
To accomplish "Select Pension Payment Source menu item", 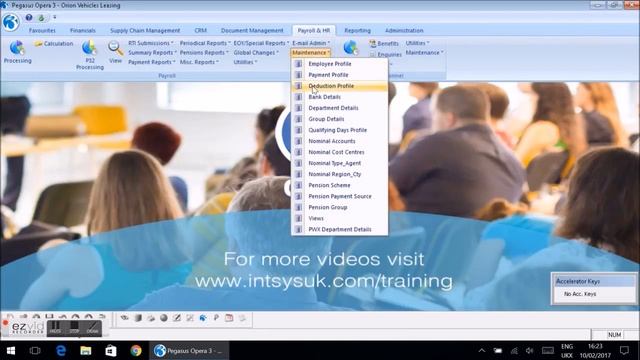I will tap(340, 196).
